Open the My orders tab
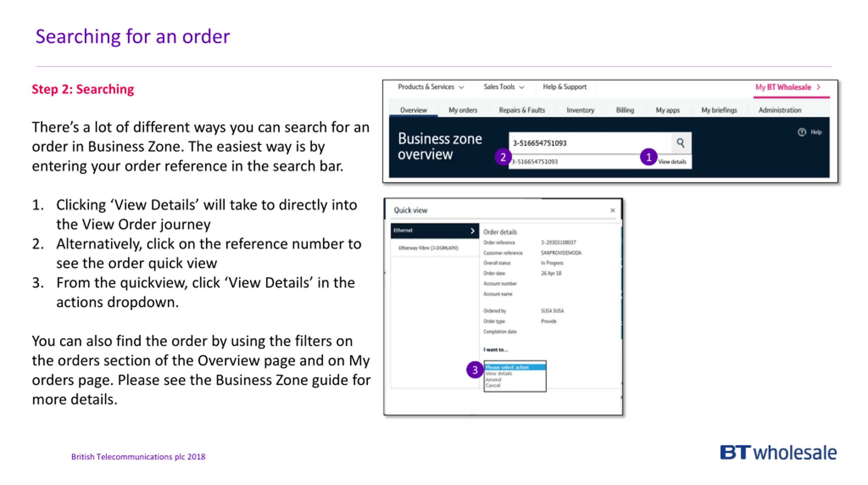 (463, 110)
